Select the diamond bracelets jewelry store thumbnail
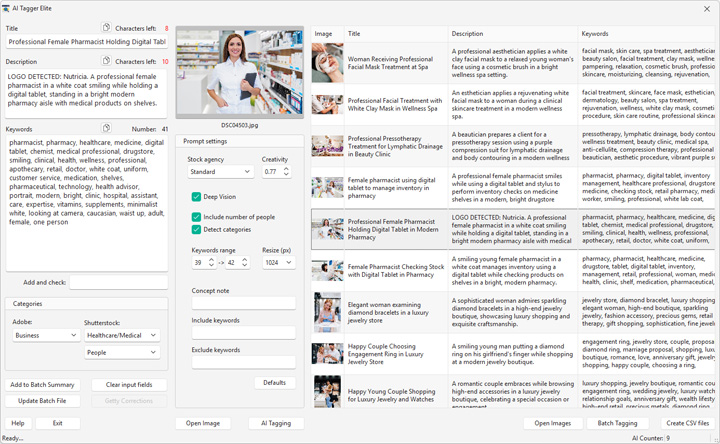The image size is (720, 444). point(327,312)
